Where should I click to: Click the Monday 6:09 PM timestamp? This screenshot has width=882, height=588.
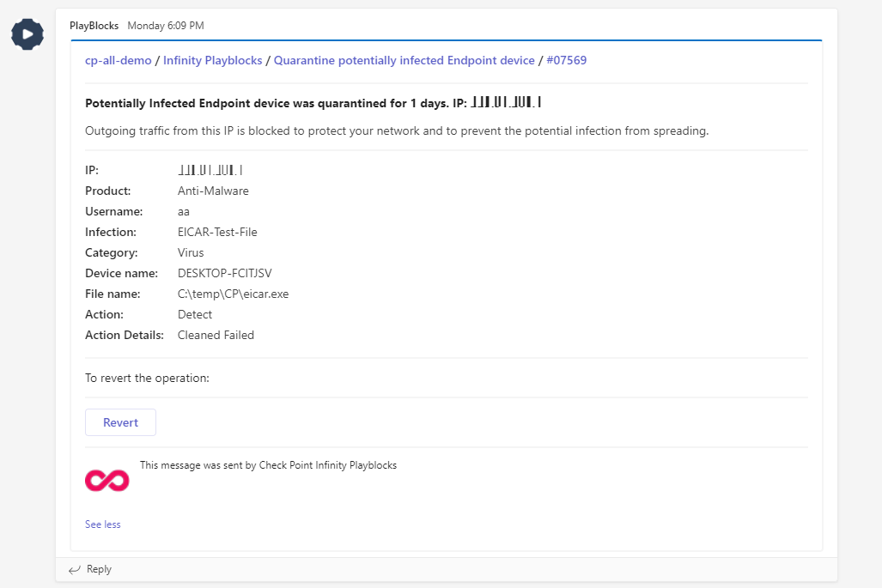pos(166,26)
